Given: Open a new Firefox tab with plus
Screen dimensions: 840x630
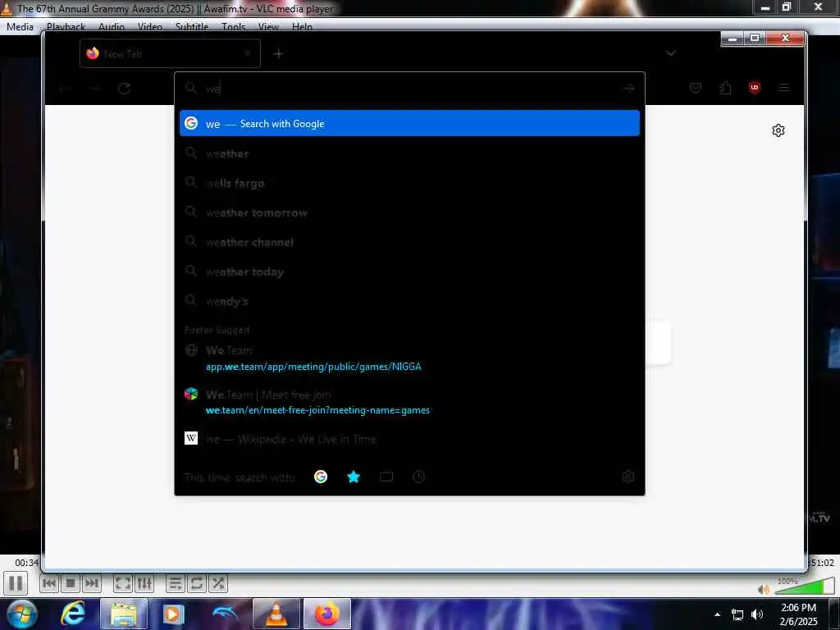Looking at the screenshot, I should (x=278, y=53).
